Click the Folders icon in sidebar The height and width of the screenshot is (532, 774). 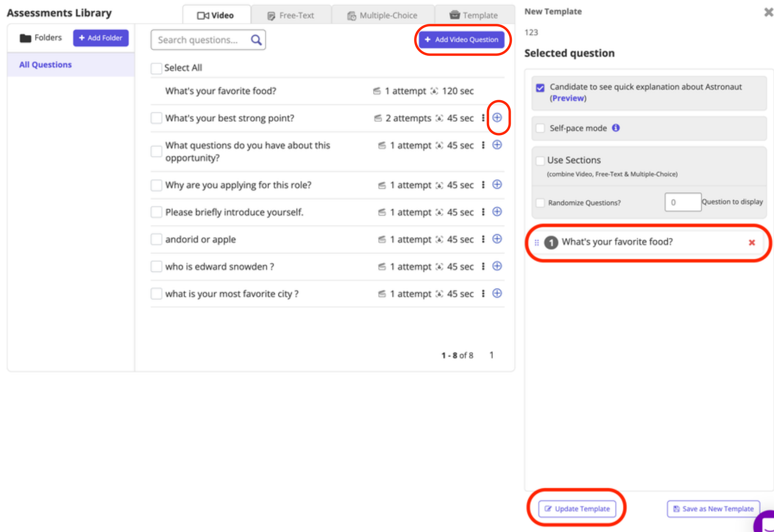(x=25, y=38)
